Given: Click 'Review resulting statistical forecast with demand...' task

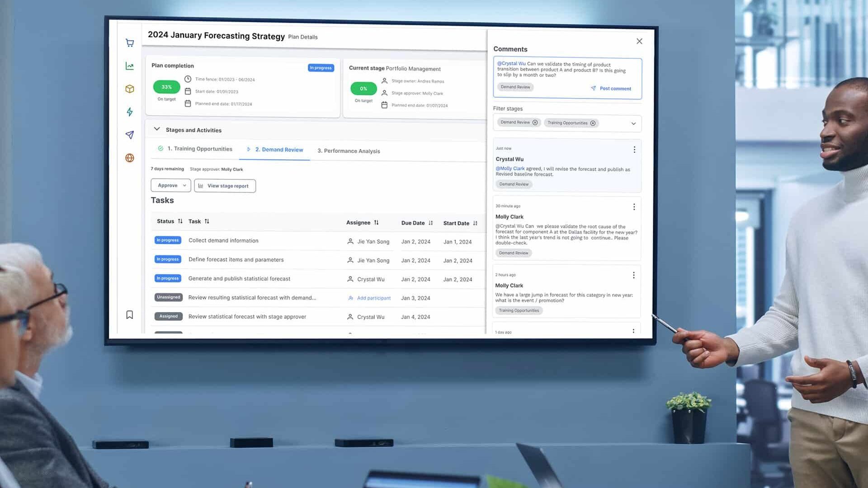Looking at the screenshot, I should (252, 297).
